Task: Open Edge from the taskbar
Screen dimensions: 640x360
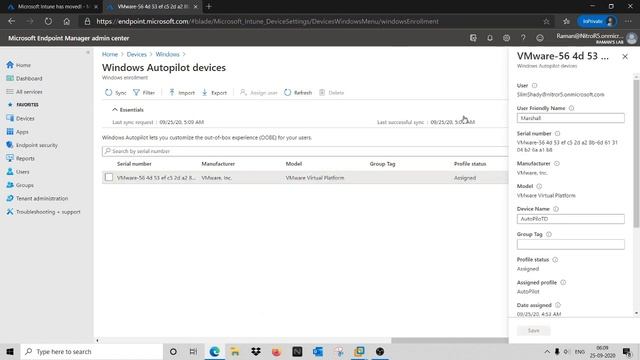Action: pos(214,351)
